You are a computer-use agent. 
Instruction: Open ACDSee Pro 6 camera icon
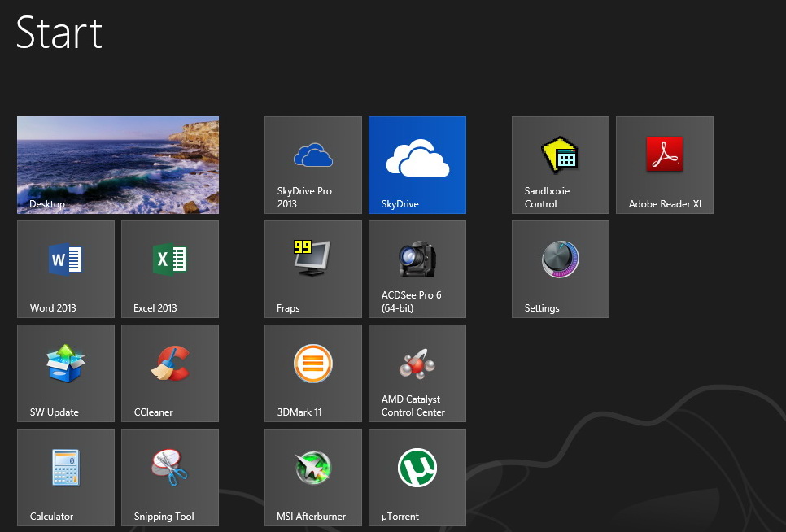tap(417, 259)
